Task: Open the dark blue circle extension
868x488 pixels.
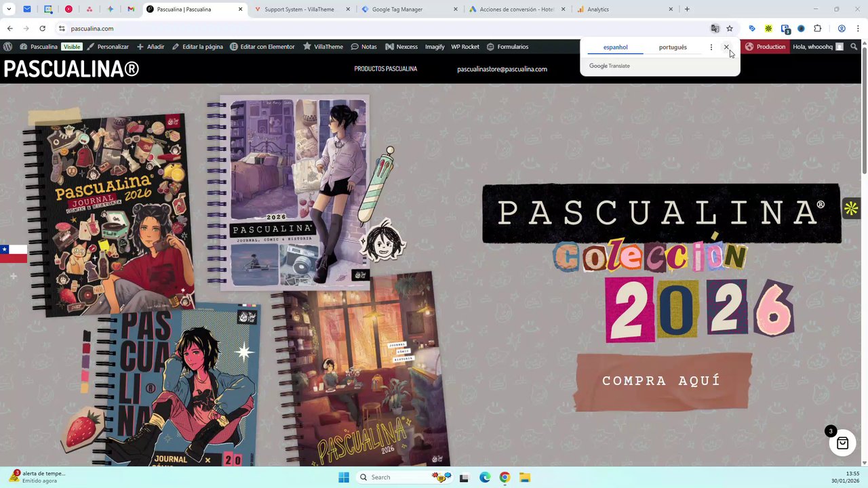Action: tap(801, 28)
